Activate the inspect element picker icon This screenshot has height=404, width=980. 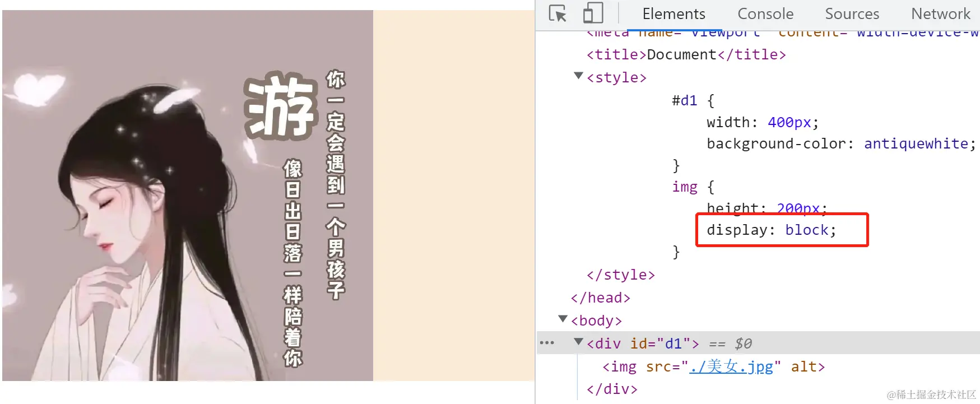[558, 13]
